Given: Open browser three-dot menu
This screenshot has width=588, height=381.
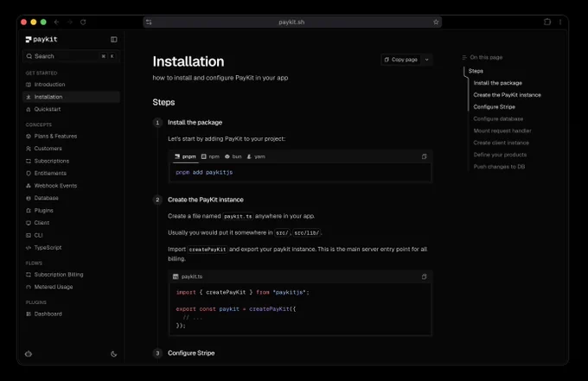Looking at the screenshot, I should pyautogui.click(x=560, y=22).
